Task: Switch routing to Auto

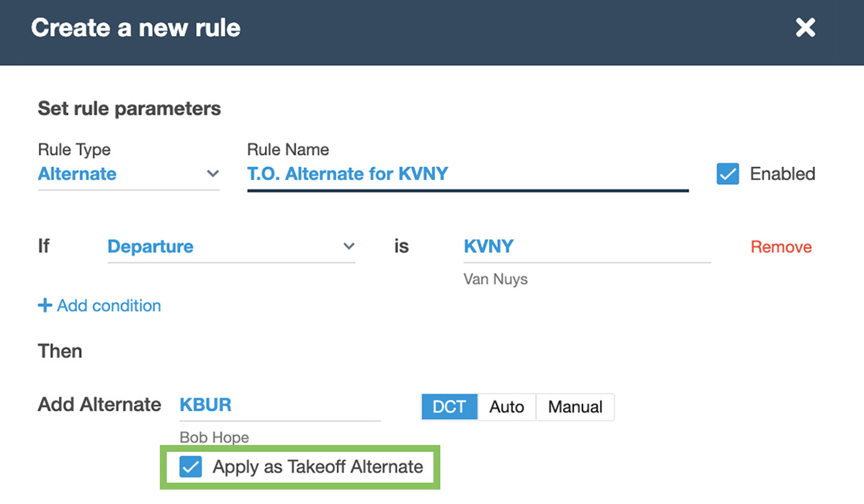Action: point(507,407)
